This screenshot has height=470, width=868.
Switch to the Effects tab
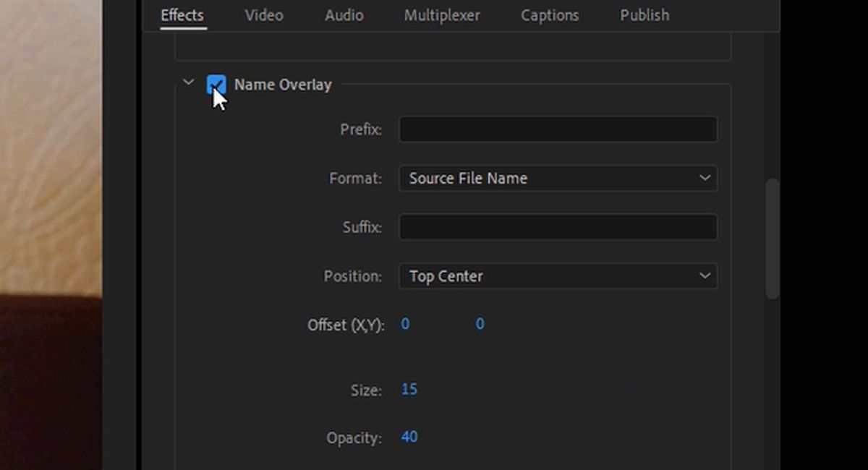tap(182, 15)
